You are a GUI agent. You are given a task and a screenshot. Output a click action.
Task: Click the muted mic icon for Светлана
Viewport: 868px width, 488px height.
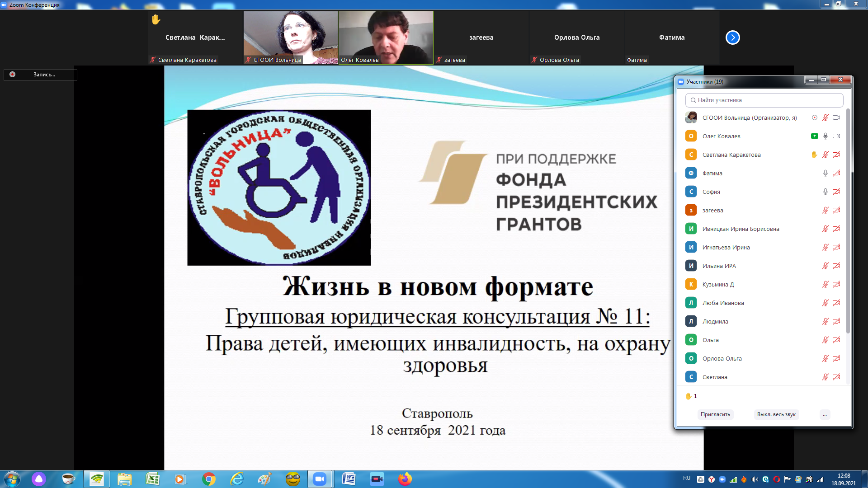pos(825,377)
